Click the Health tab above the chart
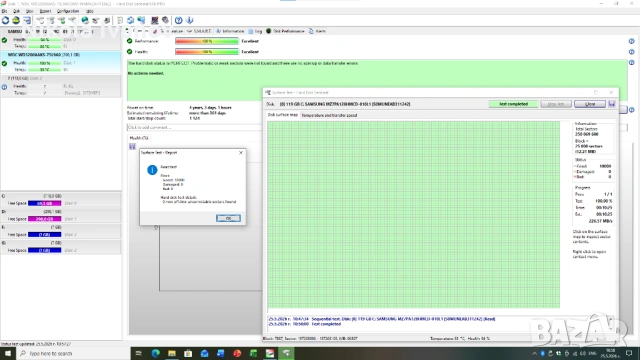This screenshot has width=640, height=360. click(x=139, y=138)
